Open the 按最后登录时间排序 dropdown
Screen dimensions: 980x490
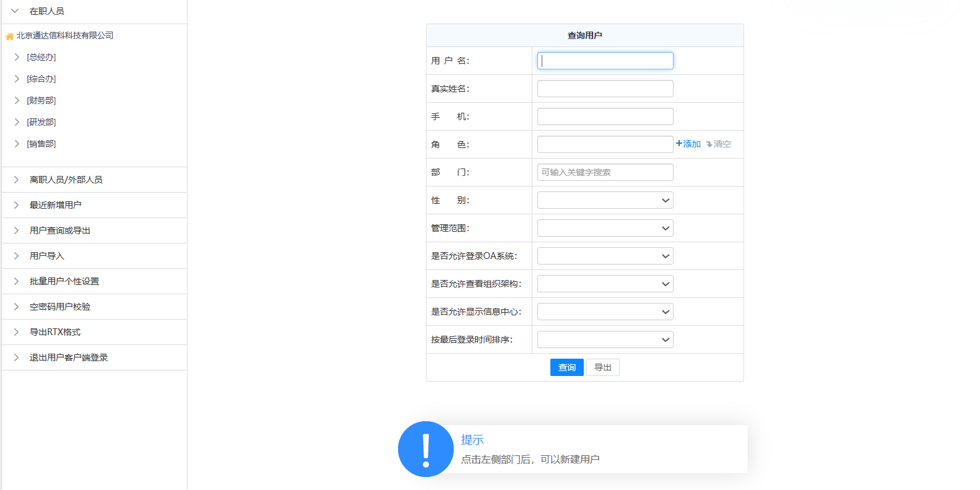pos(605,339)
